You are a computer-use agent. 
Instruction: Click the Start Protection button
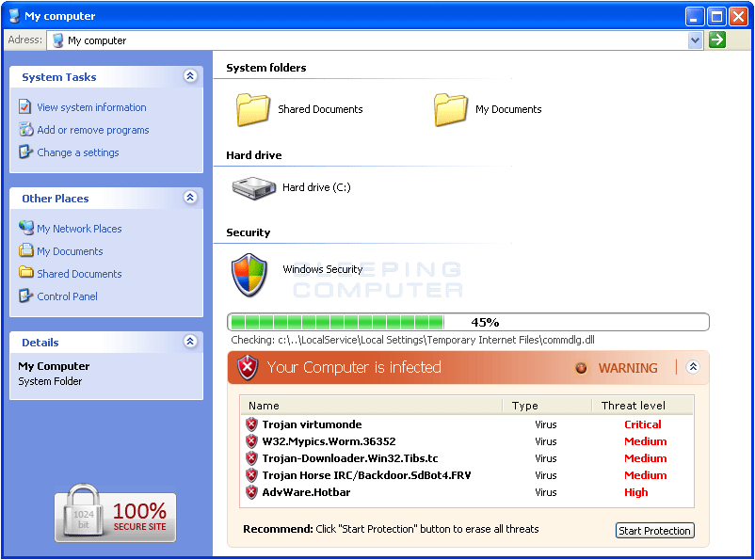pos(654,531)
